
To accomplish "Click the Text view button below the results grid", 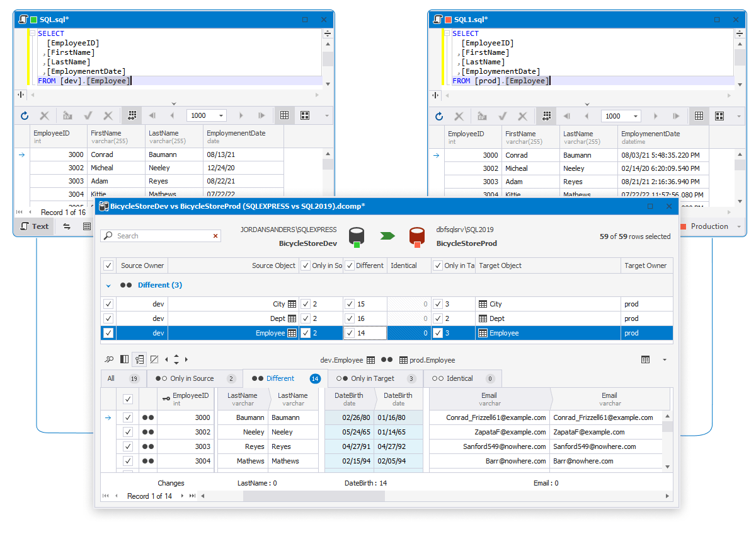I will coord(33,226).
